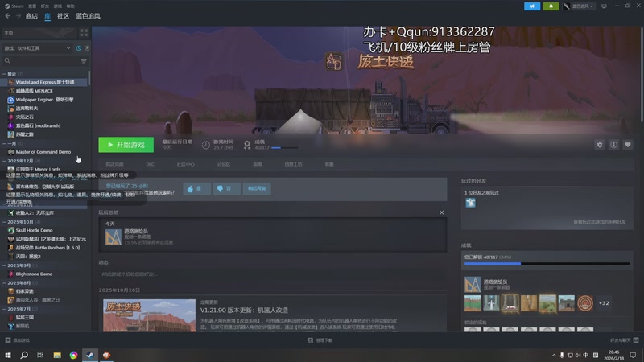Open the games, software and tools dropdown
Screen dimensions: 644x362
37,48
